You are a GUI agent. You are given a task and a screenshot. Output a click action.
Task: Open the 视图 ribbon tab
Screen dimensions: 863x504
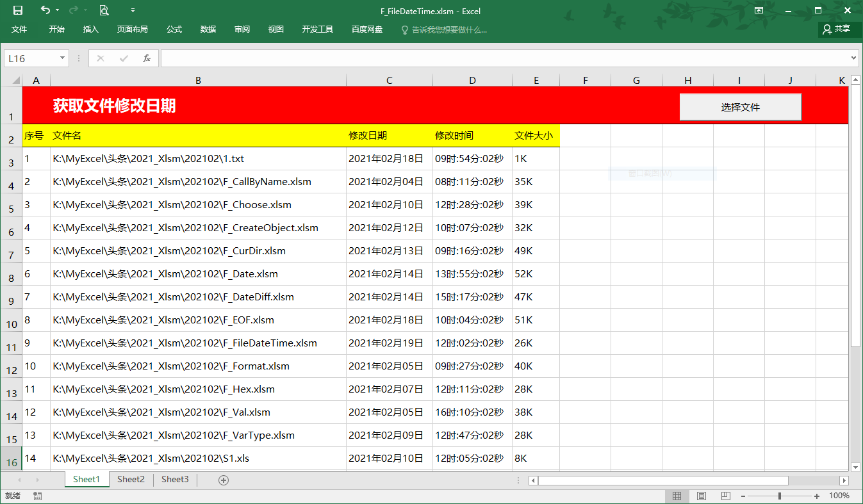pos(276,29)
